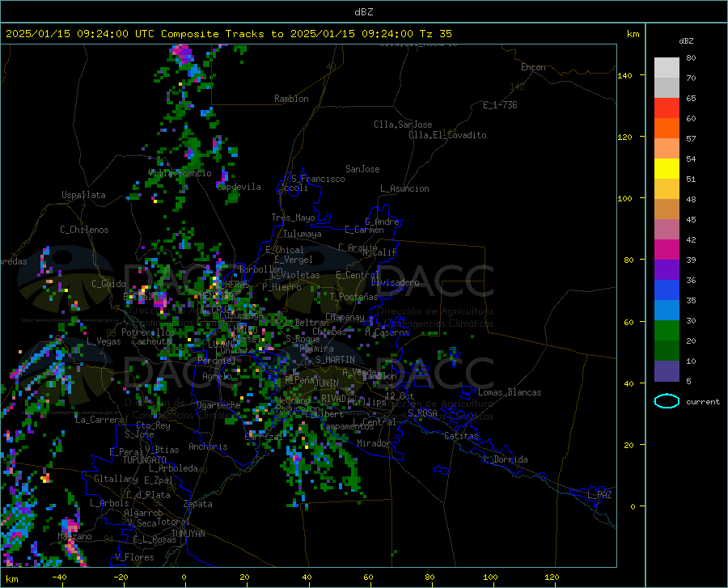Click the Gltallary place label
This screenshot has width=728, height=588.
pos(116,479)
